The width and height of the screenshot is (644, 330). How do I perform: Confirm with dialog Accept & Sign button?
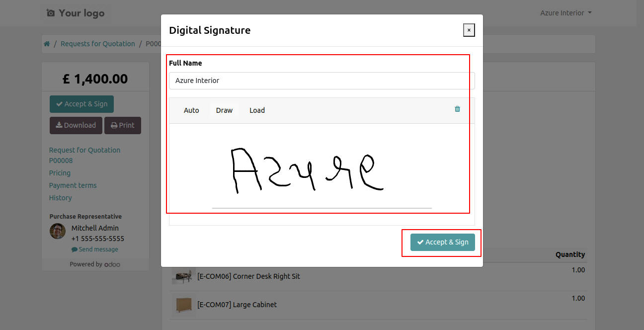pyautogui.click(x=443, y=242)
